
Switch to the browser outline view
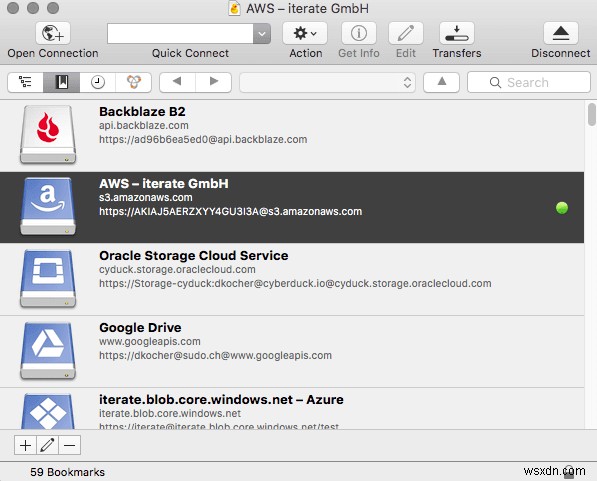25,82
